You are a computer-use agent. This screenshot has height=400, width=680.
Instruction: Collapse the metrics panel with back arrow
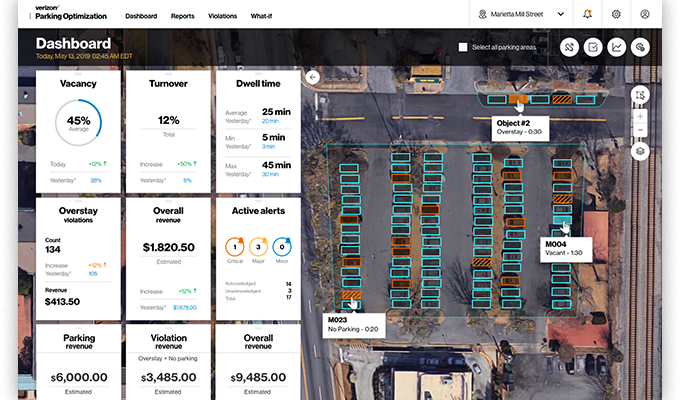[313, 77]
